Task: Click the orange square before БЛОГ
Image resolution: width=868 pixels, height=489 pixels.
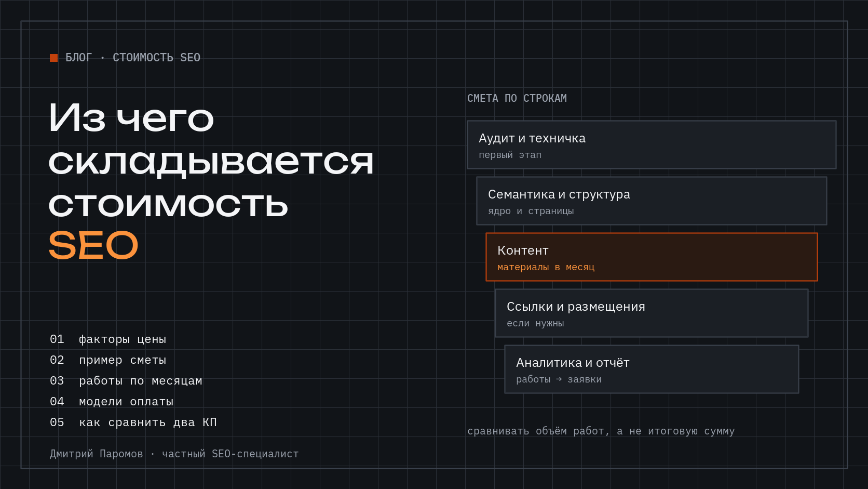Action: click(53, 58)
